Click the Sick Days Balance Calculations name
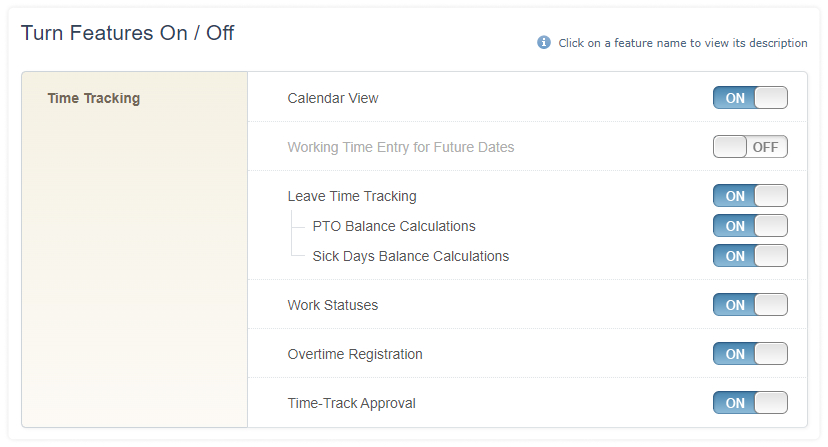Screen dimensions: 828x447 (x=410, y=256)
